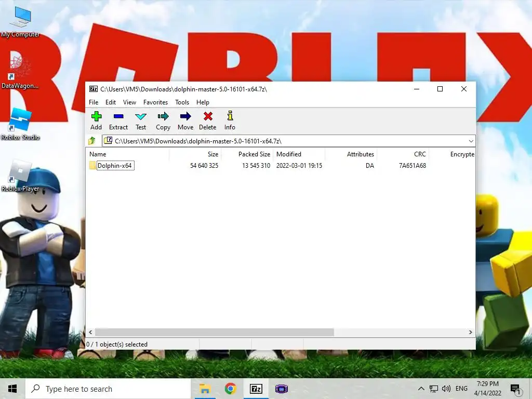Switch to 7-Zip taskbar button
The width and height of the screenshot is (532, 399).
click(256, 389)
